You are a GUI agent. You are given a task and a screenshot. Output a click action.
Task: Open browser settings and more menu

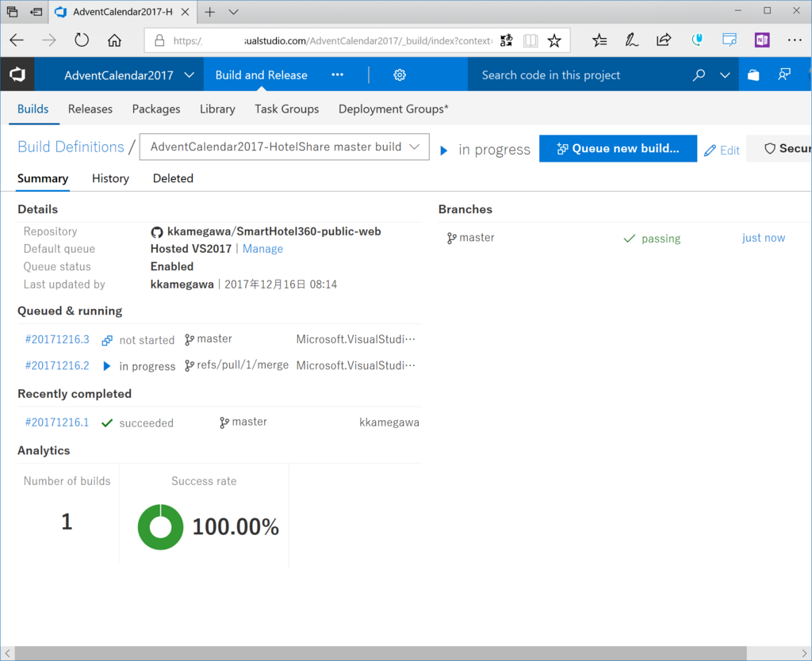(795, 40)
